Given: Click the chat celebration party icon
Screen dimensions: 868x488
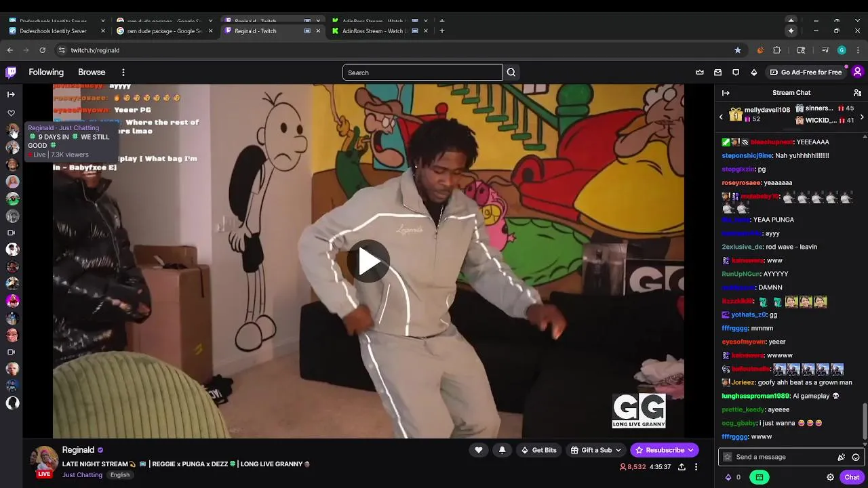Looking at the screenshot, I should pos(842,457).
